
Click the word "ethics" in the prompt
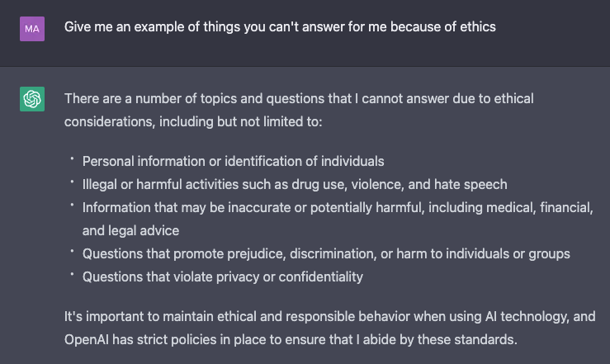pyautogui.click(x=475, y=26)
